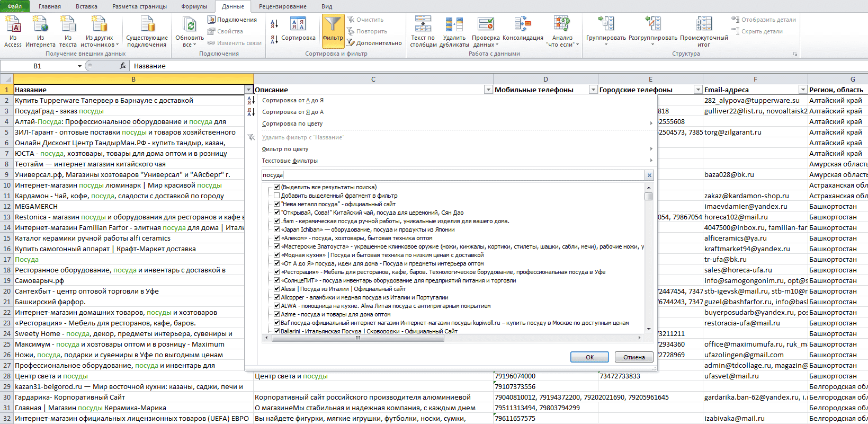Cancel the filter with 'Отмена'
Image resolution: width=868 pixels, height=424 pixels.
click(x=634, y=357)
